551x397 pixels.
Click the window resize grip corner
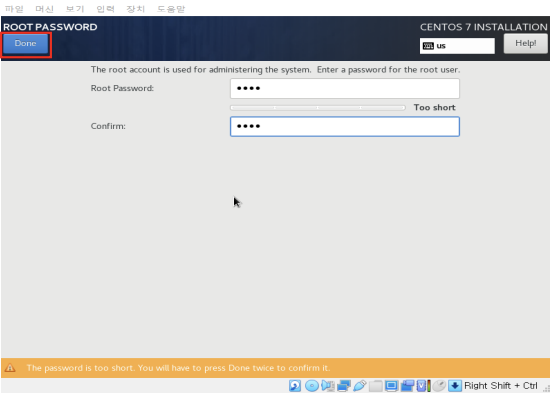(546, 388)
